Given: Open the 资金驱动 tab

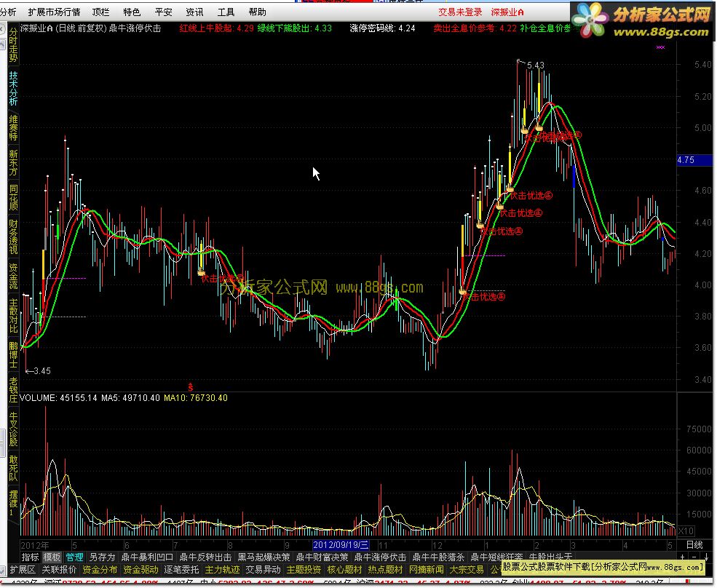Looking at the screenshot, I should pyautogui.click(x=140, y=570).
